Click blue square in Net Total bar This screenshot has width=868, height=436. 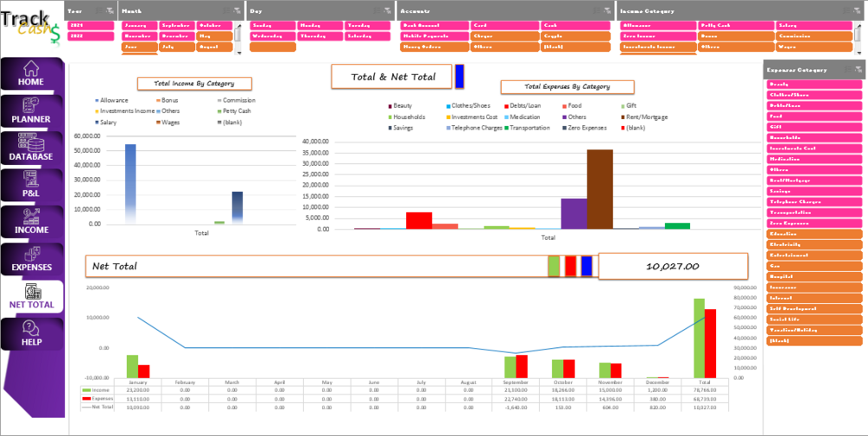[586, 266]
